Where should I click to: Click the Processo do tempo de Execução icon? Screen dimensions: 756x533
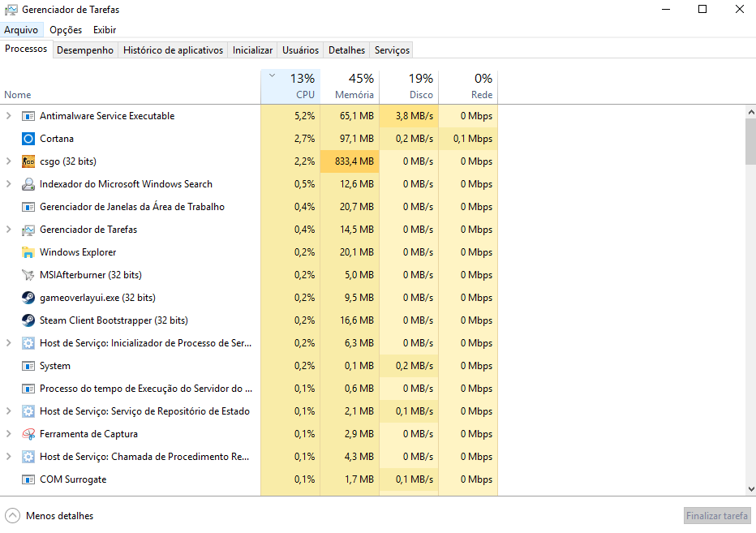coord(28,389)
